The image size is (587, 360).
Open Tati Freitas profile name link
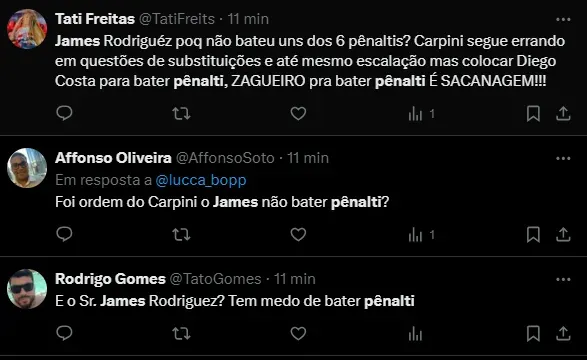click(95, 19)
